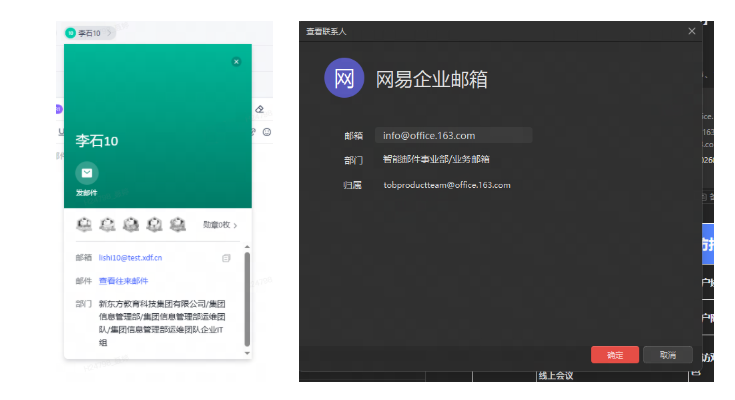Expand the 勋章0枚 medals arrow
The width and height of the screenshot is (735, 400).
(x=235, y=226)
